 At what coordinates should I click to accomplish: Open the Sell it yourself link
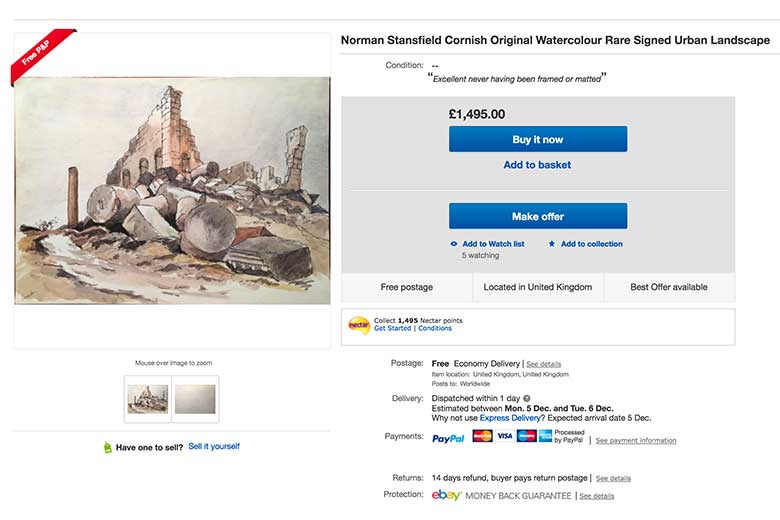tap(214, 446)
